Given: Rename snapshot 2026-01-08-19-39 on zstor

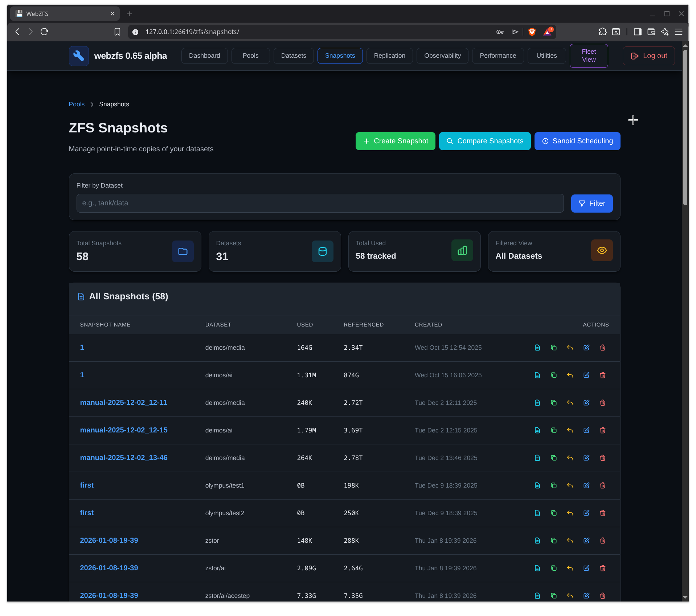Looking at the screenshot, I should 586,541.
